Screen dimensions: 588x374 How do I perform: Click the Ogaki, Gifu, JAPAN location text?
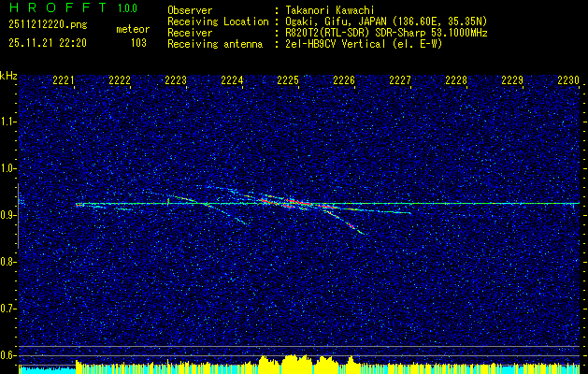pos(386,22)
